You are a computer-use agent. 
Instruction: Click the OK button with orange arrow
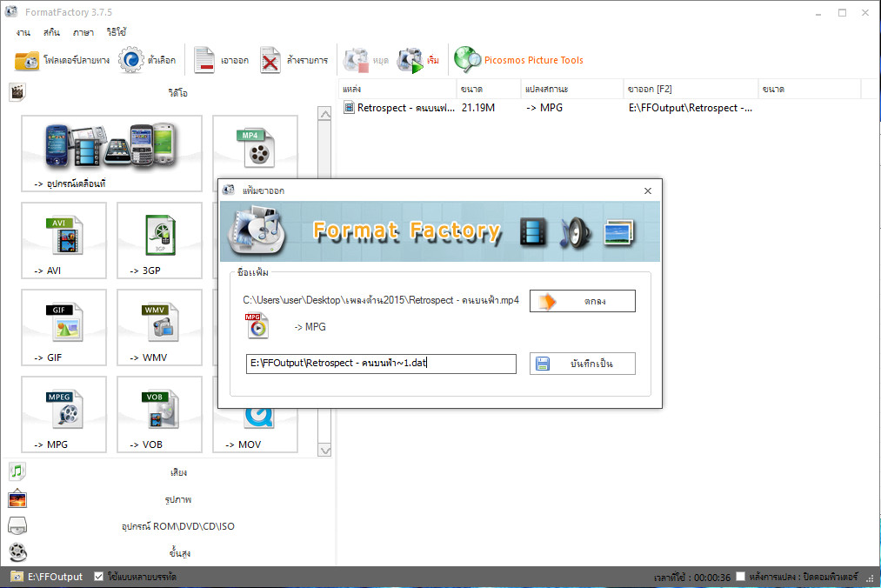tap(582, 301)
